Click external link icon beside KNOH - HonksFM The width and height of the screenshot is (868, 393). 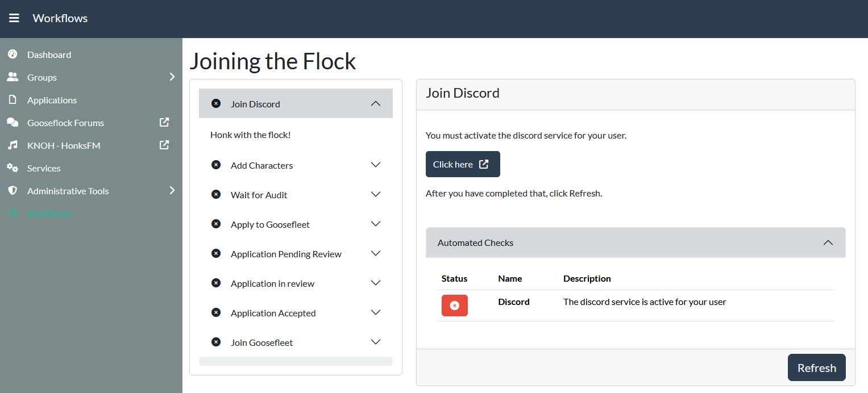(x=164, y=145)
